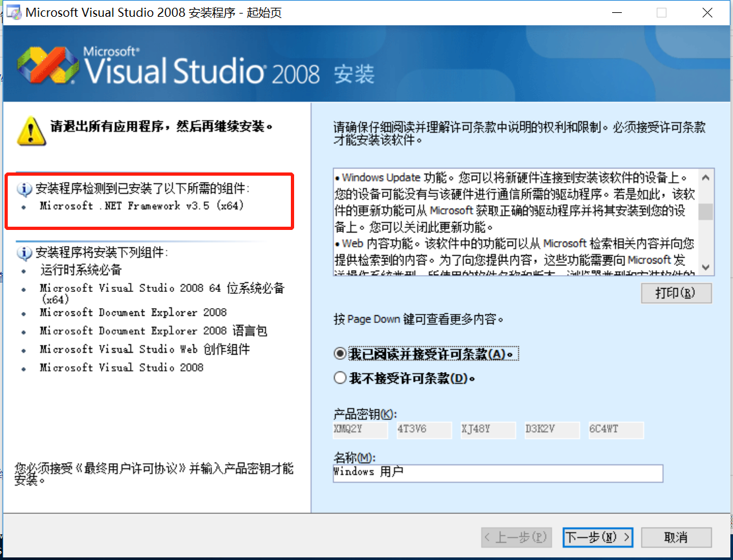Minimize the installer window
The width and height of the screenshot is (733, 560).
tap(617, 13)
